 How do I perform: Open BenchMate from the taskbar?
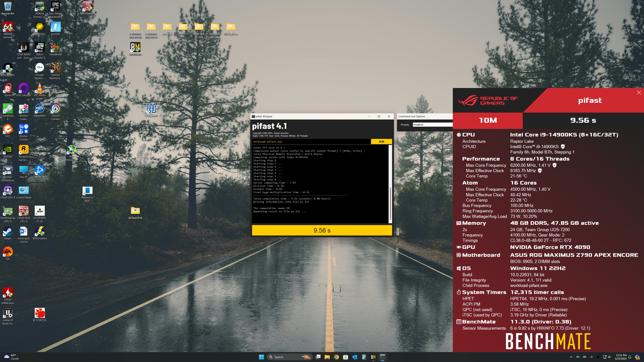point(373,357)
